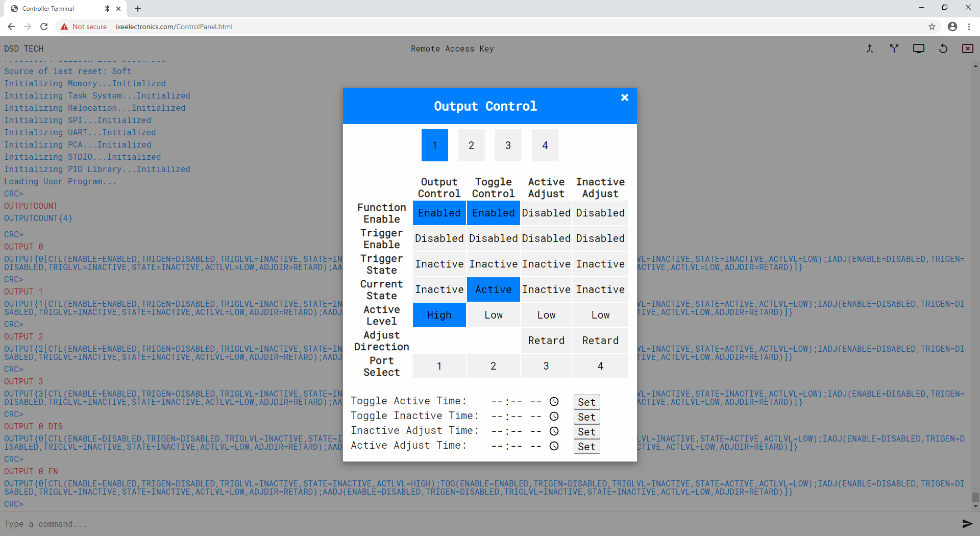Close the Output Control dialog

coord(624,98)
